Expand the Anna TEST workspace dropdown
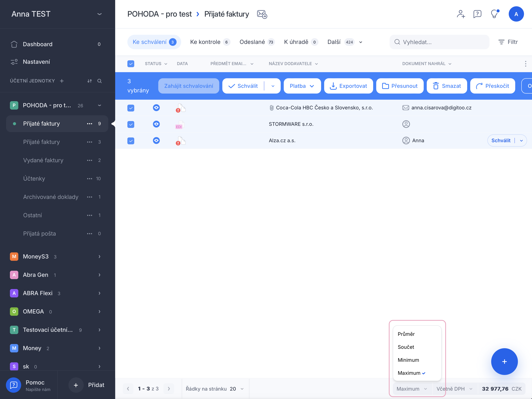Image resolution: width=532 pixels, height=399 pixels. coord(99,14)
